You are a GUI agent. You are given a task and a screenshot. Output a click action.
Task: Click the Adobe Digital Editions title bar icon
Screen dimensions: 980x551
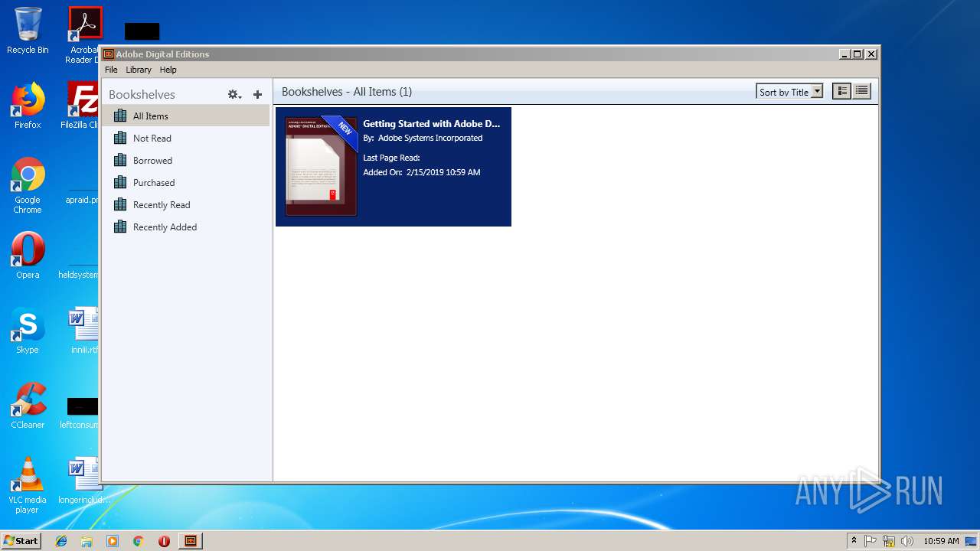pyautogui.click(x=109, y=54)
